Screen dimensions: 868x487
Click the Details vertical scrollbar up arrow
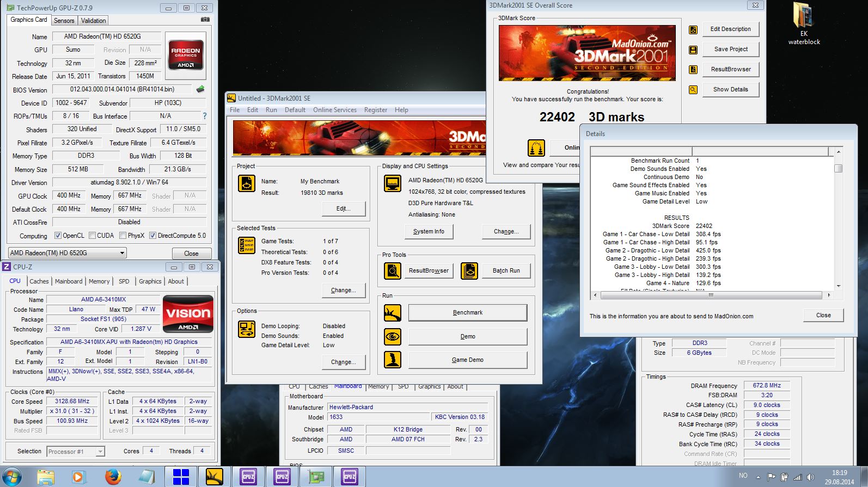tap(839, 152)
